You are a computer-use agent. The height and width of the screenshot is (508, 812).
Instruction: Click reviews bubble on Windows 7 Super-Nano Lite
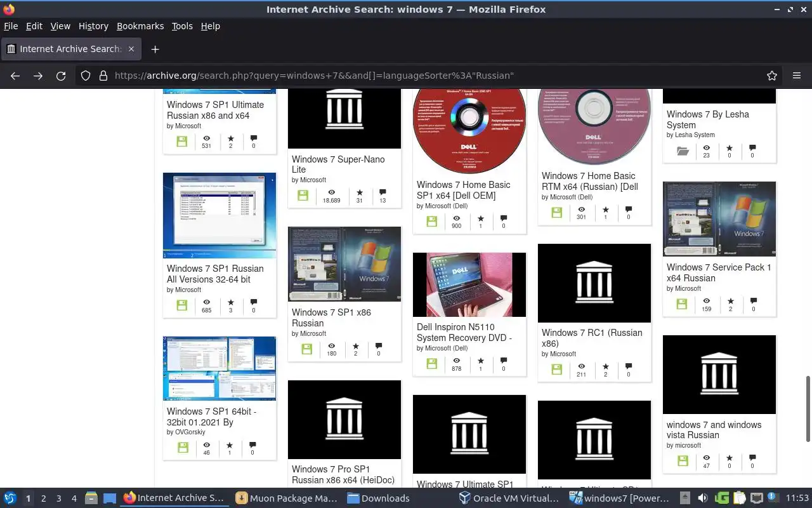pyautogui.click(x=383, y=192)
